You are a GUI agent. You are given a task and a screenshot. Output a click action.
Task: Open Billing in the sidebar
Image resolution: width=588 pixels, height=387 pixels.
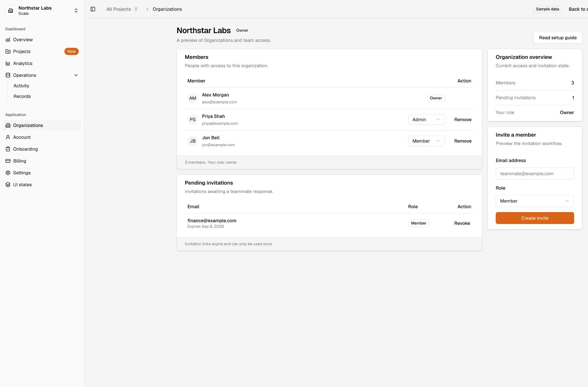point(42,161)
